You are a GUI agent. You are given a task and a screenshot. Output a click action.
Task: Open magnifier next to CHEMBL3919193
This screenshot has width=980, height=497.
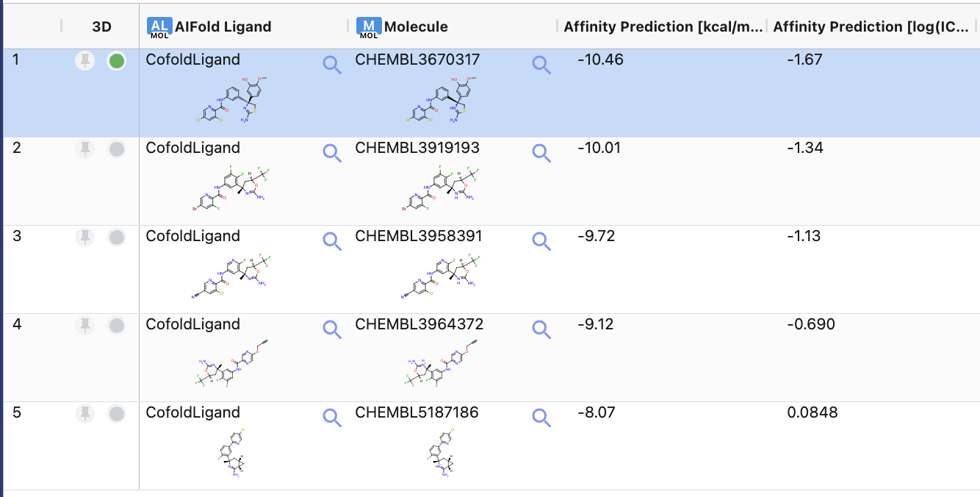[541, 153]
